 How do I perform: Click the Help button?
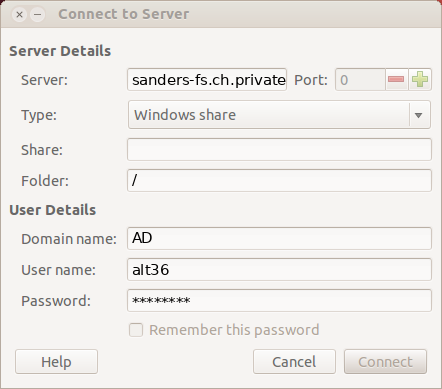[x=56, y=362]
